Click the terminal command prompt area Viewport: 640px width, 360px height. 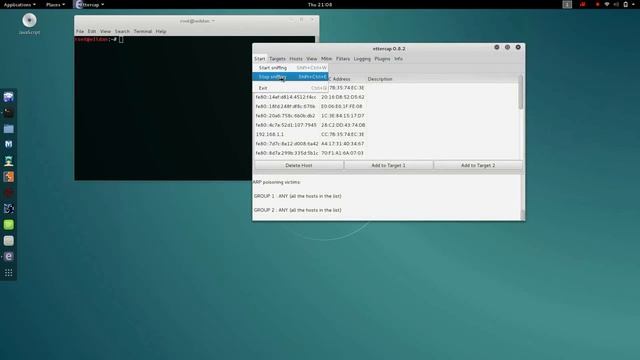click(163, 108)
